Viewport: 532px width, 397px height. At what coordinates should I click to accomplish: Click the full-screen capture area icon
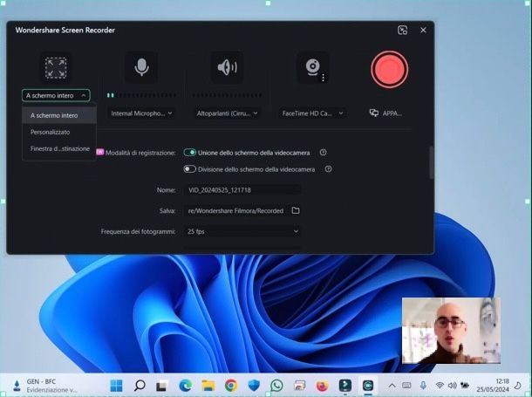[56, 68]
